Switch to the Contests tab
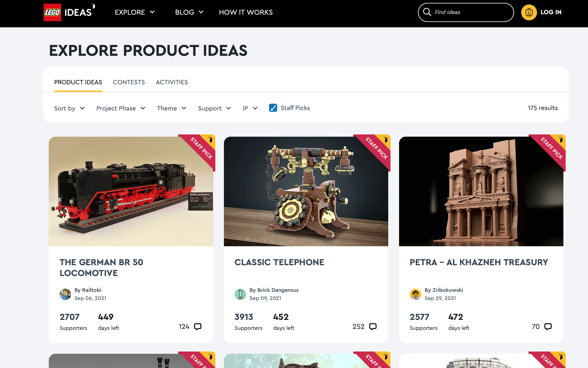 click(129, 82)
